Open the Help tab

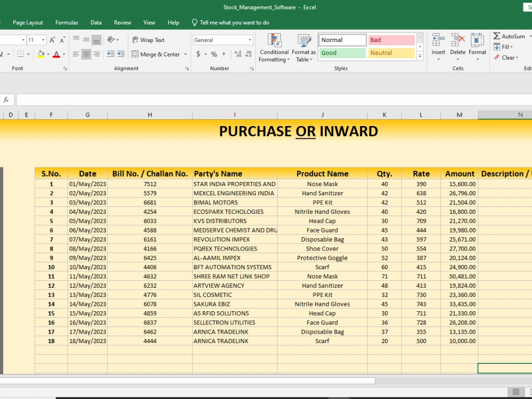pos(173,22)
